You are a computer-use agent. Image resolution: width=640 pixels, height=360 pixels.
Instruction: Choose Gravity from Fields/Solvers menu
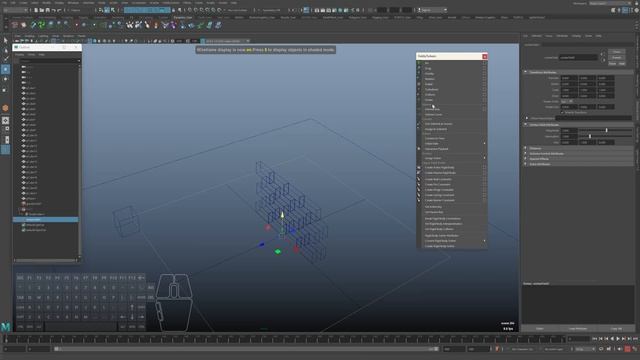[x=429, y=73]
